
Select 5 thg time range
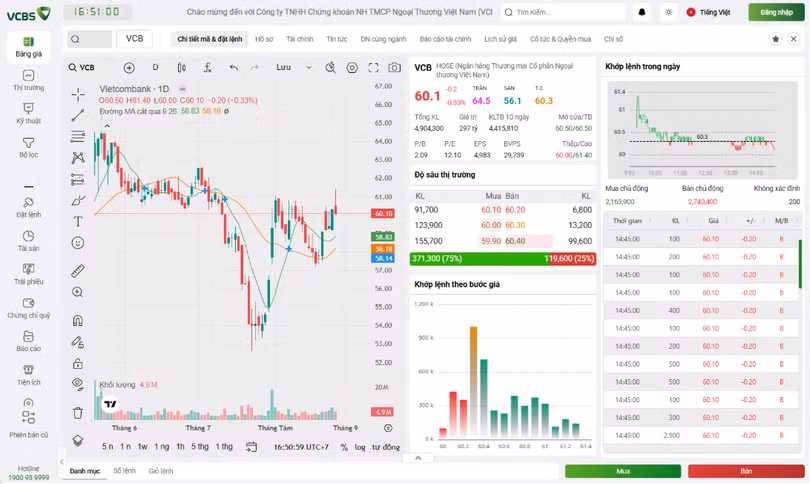pyautogui.click(x=200, y=447)
